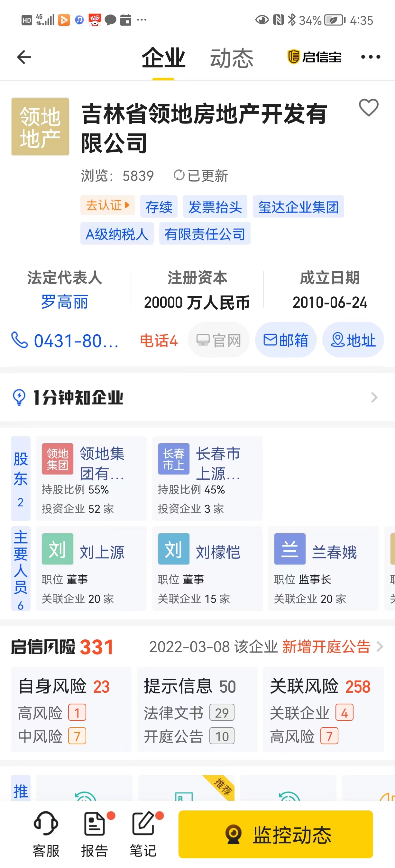Open 兰春娥 supervisor chair name

coord(334,552)
